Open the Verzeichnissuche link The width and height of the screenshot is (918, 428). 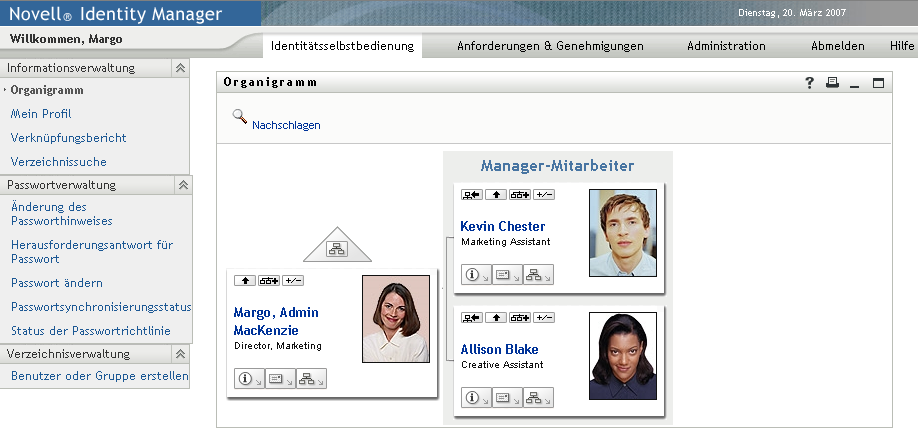tap(59, 162)
